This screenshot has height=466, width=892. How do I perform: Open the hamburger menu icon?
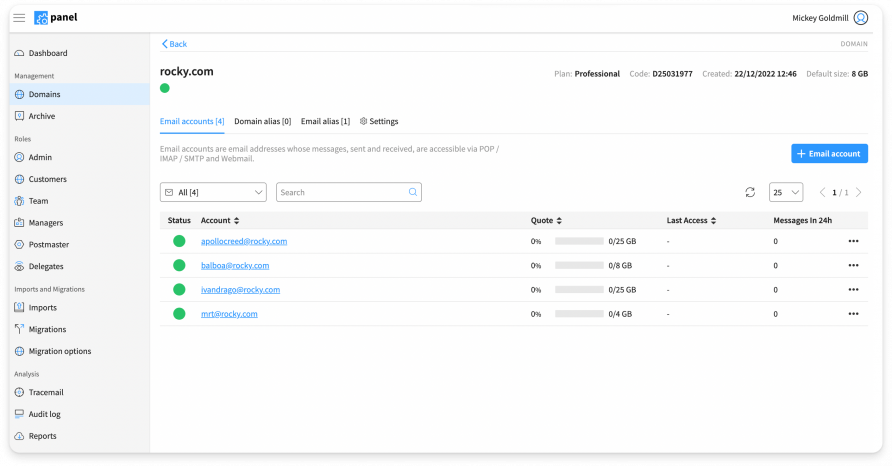click(20, 18)
